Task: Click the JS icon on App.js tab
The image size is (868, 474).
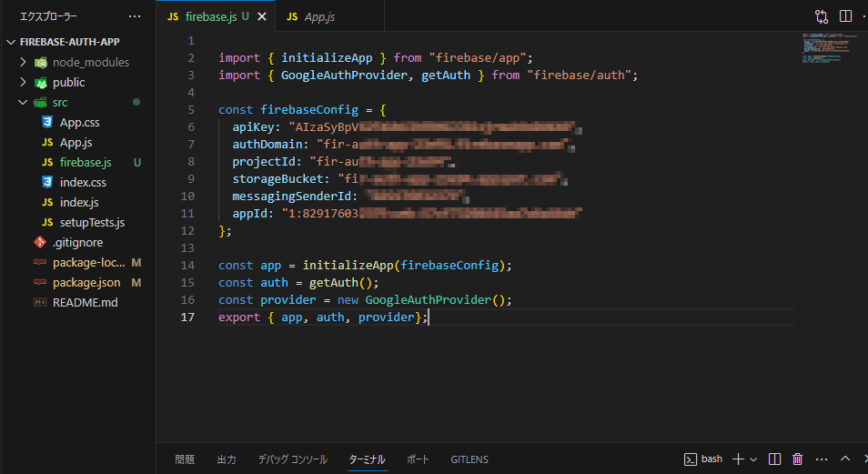Action: [x=292, y=16]
